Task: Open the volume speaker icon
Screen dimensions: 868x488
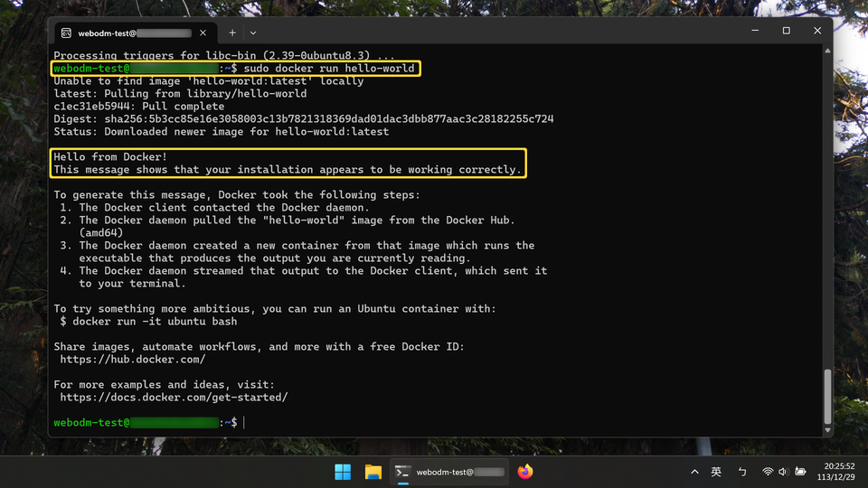Action: pyautogui.click(x=783, y=472)
